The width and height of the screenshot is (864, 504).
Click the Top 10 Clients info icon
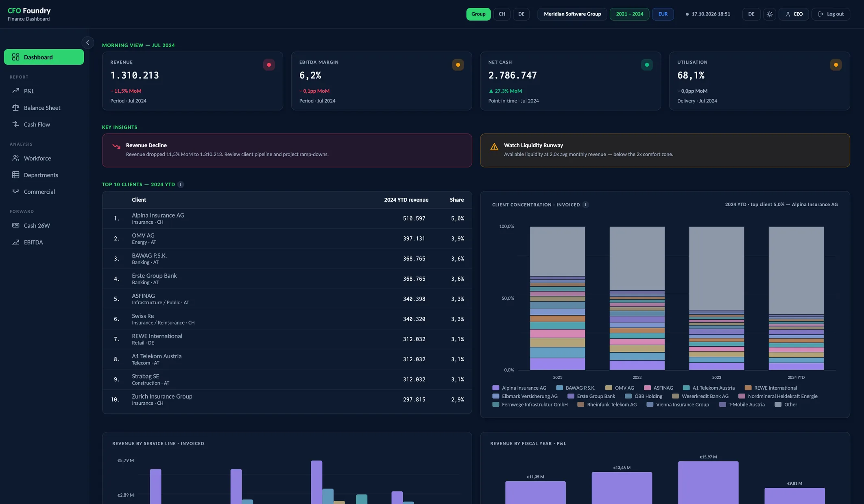tap(181, 185)
